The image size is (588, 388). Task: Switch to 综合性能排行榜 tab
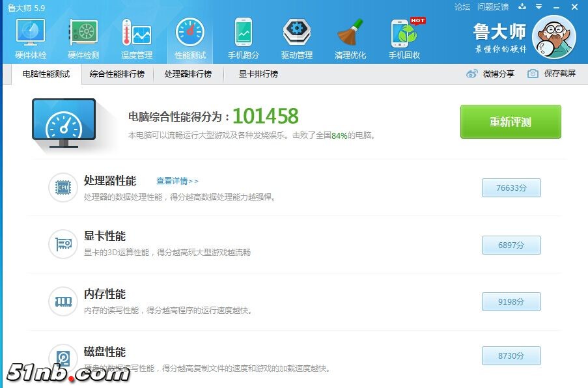coord(115,74)
